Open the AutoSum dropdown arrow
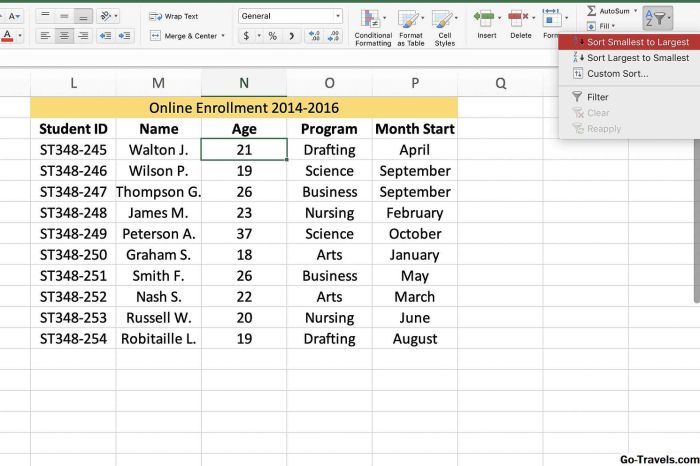 pos(635,11)
